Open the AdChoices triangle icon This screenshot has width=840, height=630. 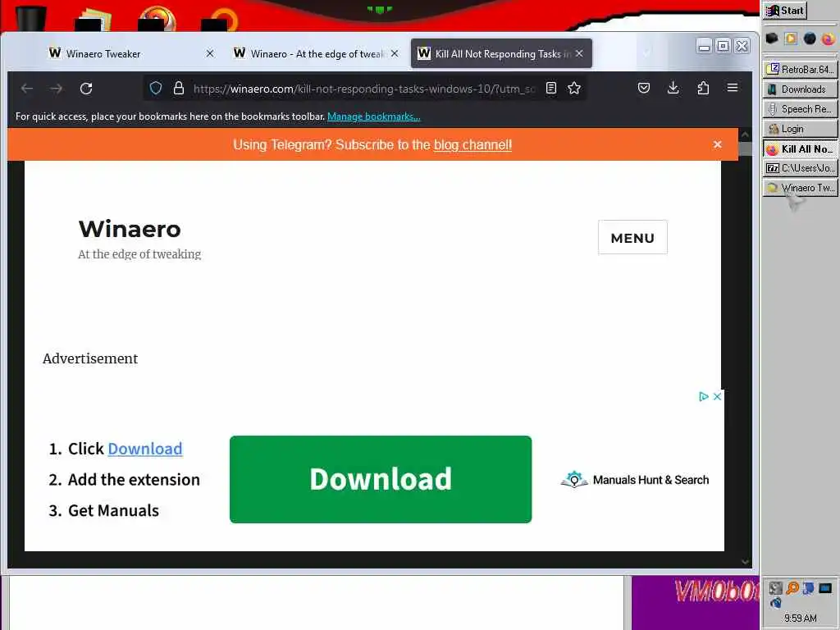(x=703, y=396)
